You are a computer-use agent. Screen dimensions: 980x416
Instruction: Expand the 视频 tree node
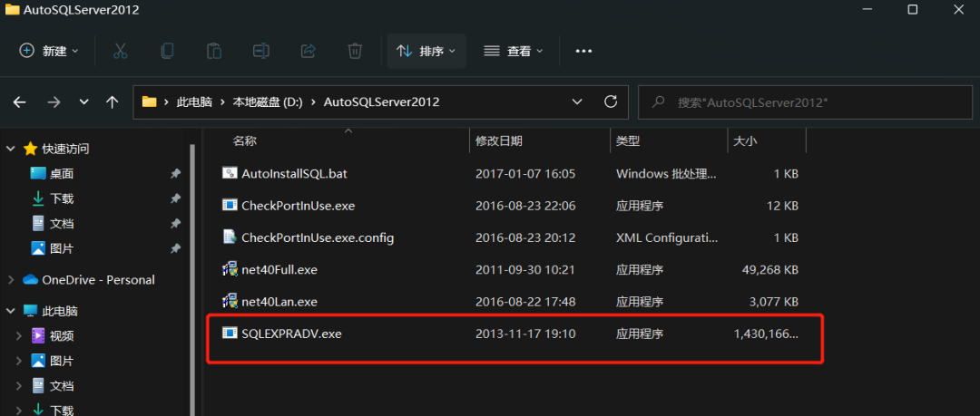(19, 336)
